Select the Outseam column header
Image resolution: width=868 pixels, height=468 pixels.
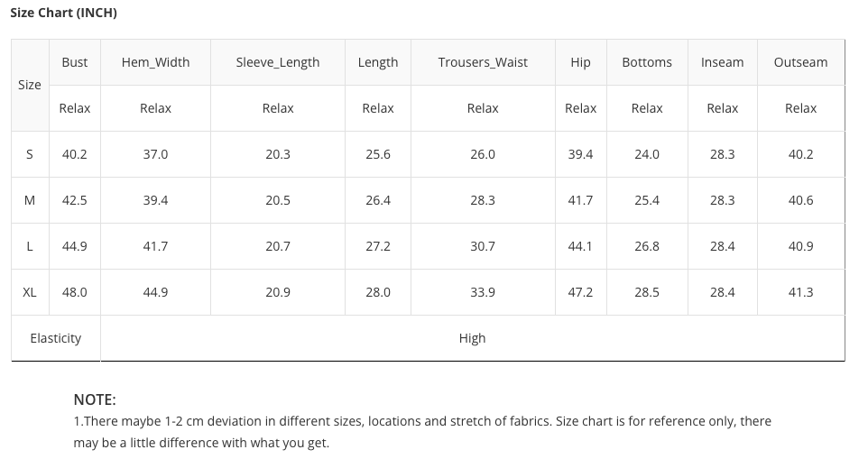(x=800, y=62)
